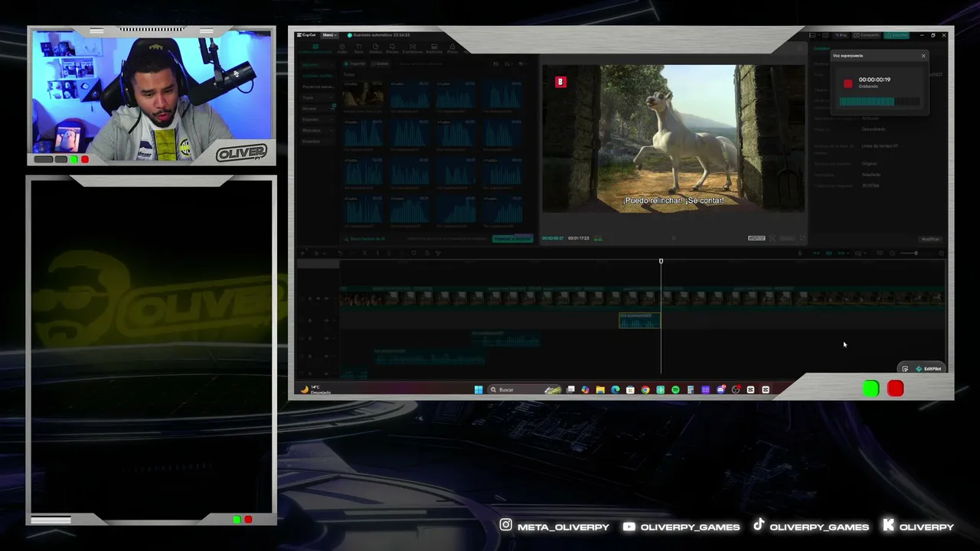Click the Exportar button in CapCut
This screenshot has height=551, width=980.
(897, 35)
